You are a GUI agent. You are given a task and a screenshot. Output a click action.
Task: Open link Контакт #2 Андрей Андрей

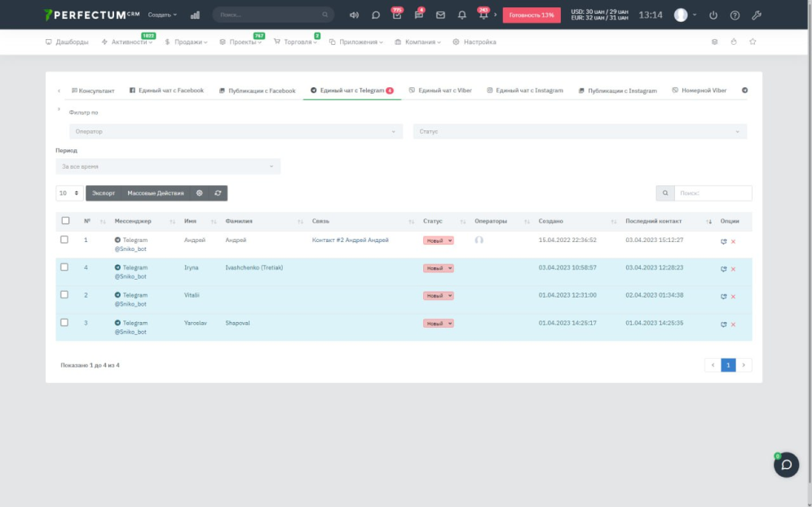coord(351,240)
